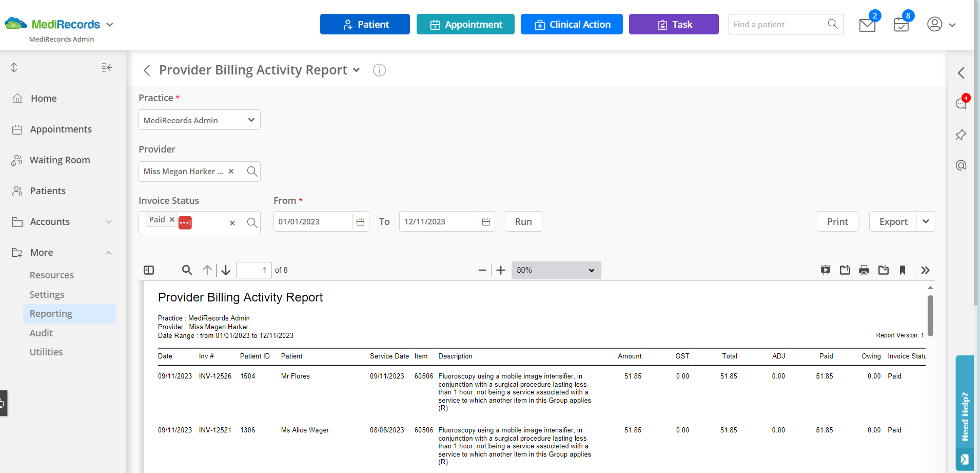980x473 pixels.
Task: Expand the right side panel arrow
Action: (x=961, y=73)
